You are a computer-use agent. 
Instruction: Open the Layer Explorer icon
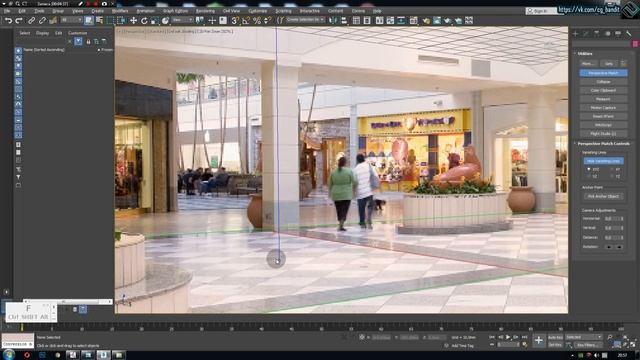point(367,20)
